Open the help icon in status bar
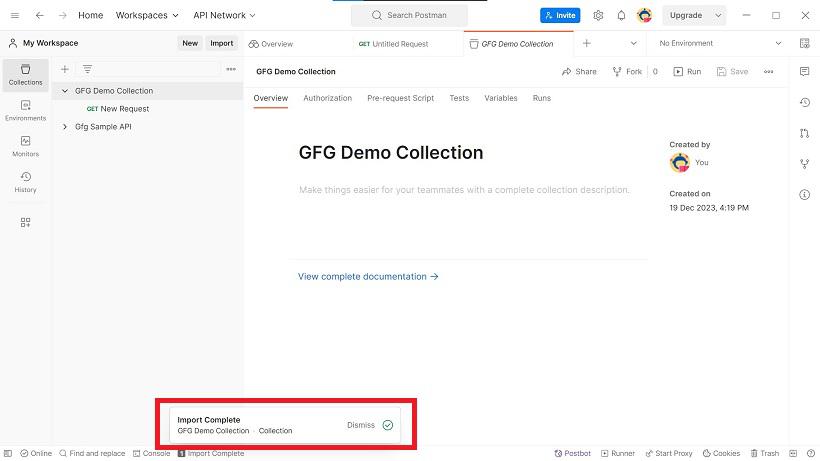820x461 pixels. 811,453
